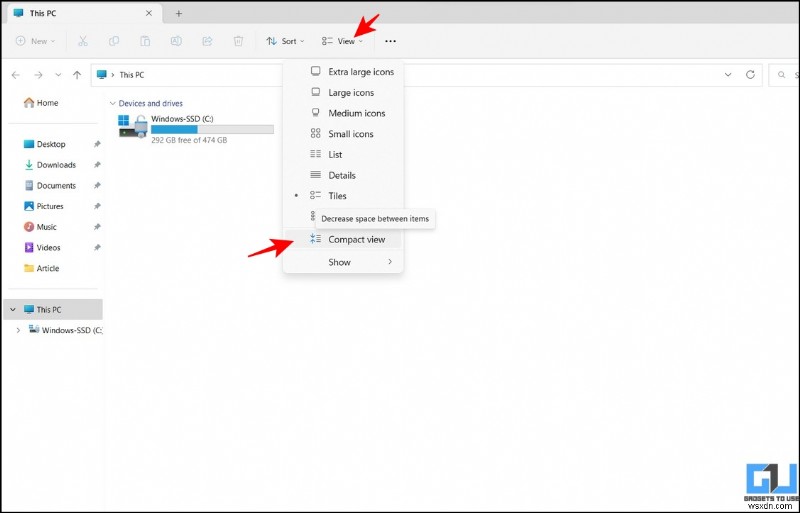800x513 pixels.
Task: Click the Documents icon in sidebar
Action: [29, 185]
